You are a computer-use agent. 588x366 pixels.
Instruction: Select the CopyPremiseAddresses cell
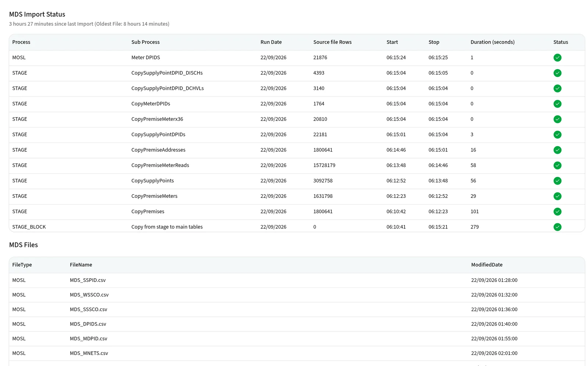click(x=158, y=150)
